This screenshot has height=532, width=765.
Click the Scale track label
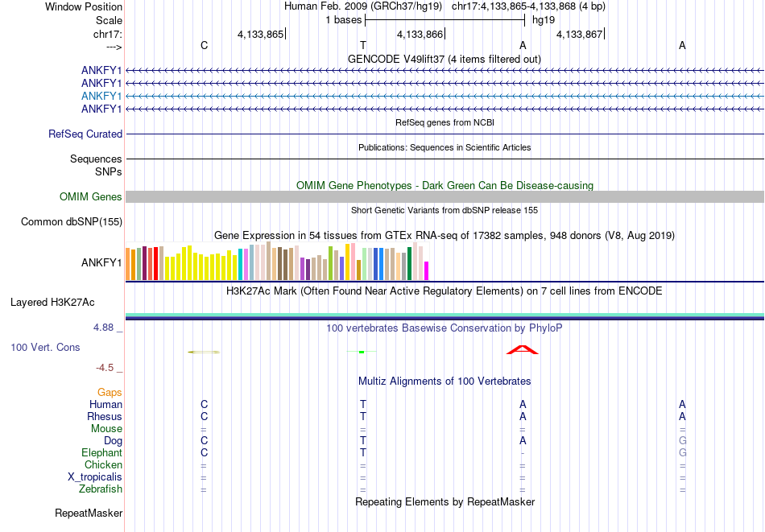[109, 20]
